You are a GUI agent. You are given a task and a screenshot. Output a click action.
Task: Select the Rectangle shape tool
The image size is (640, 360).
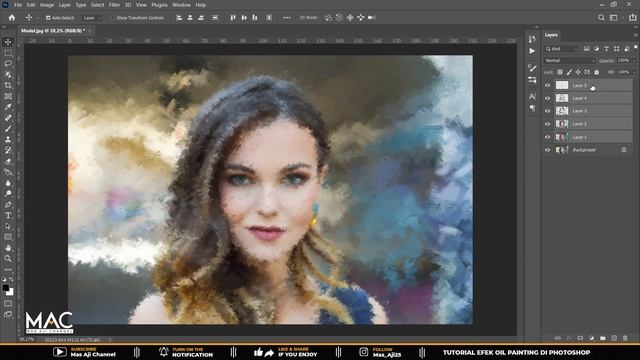(x=8, y=237)
